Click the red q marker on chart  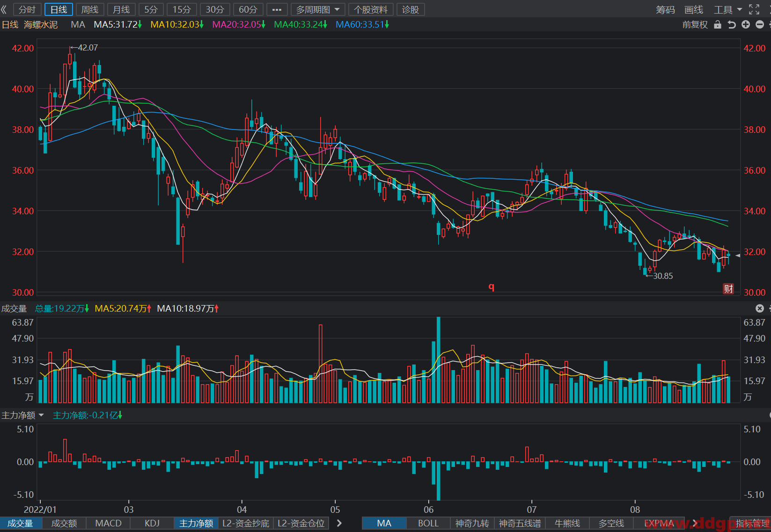(492, 286)
